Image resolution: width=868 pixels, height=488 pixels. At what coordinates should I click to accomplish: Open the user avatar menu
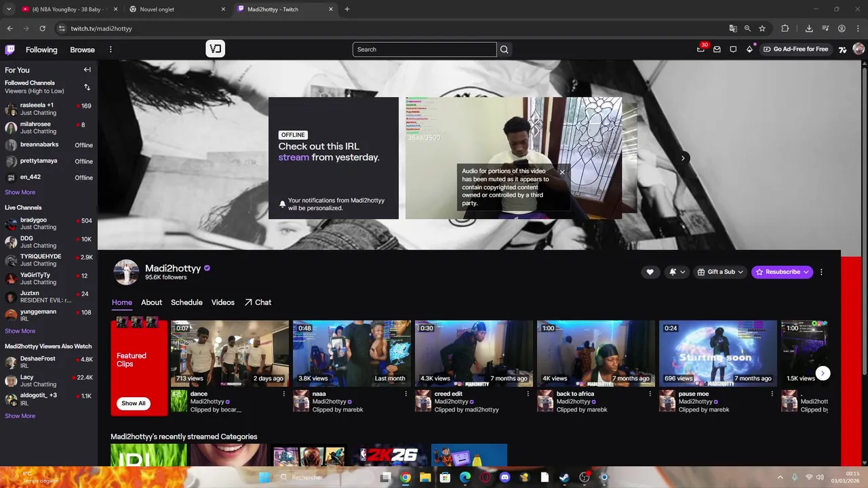tap(859, 49)
